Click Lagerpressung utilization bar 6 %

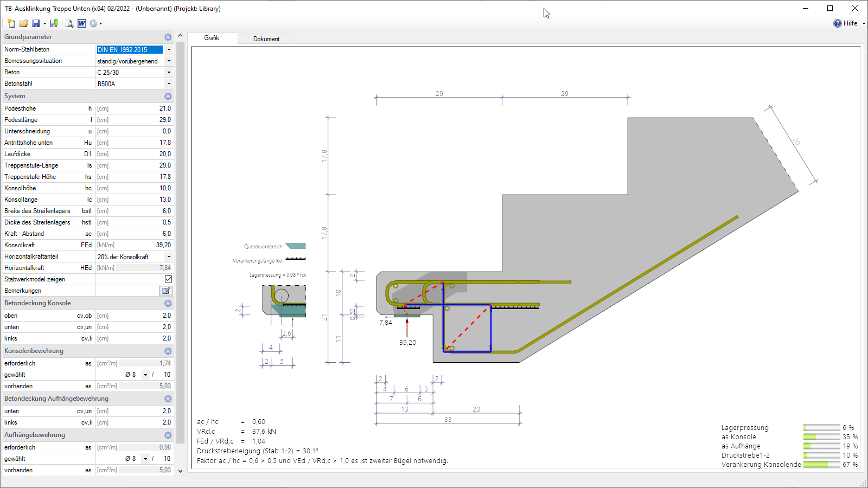pyautogui.click(x=821, y=428)
